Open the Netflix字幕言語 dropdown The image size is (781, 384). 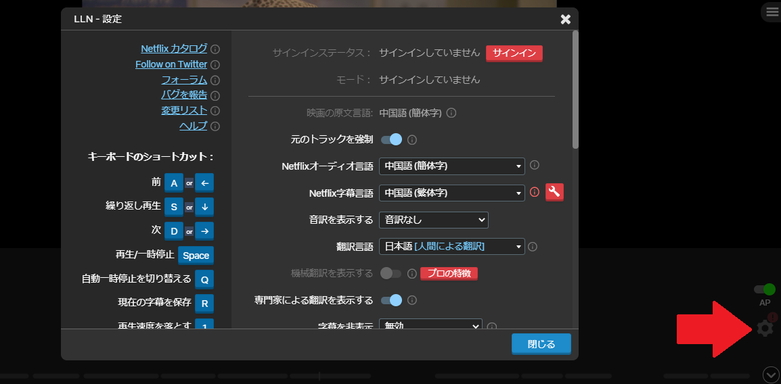(x=452, y=193)
